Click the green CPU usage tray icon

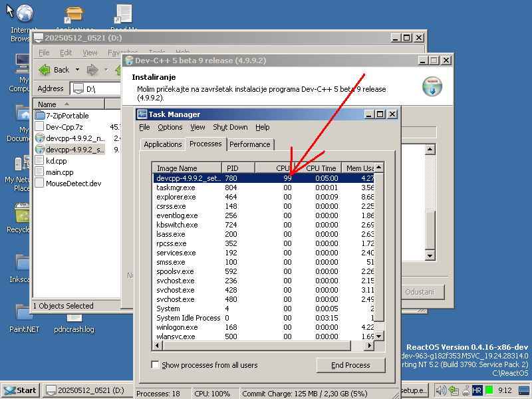coord(489,390)
